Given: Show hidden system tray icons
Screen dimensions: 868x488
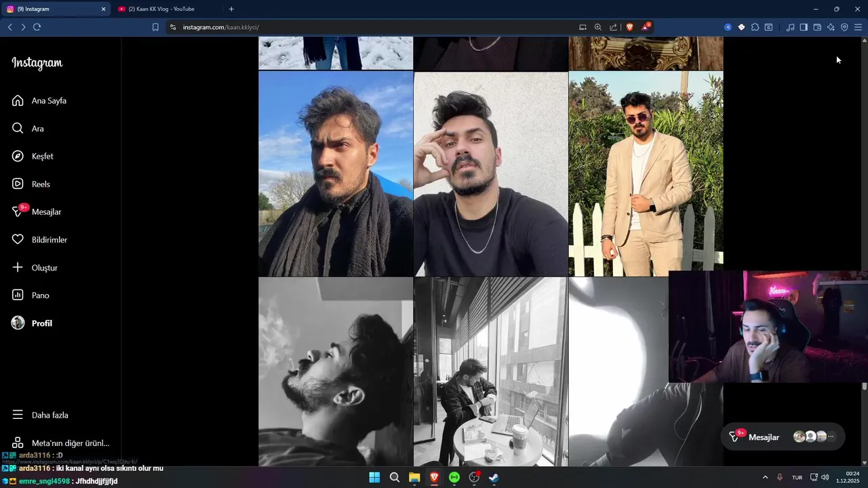Looking at the screenshot, I should [765, 477].
